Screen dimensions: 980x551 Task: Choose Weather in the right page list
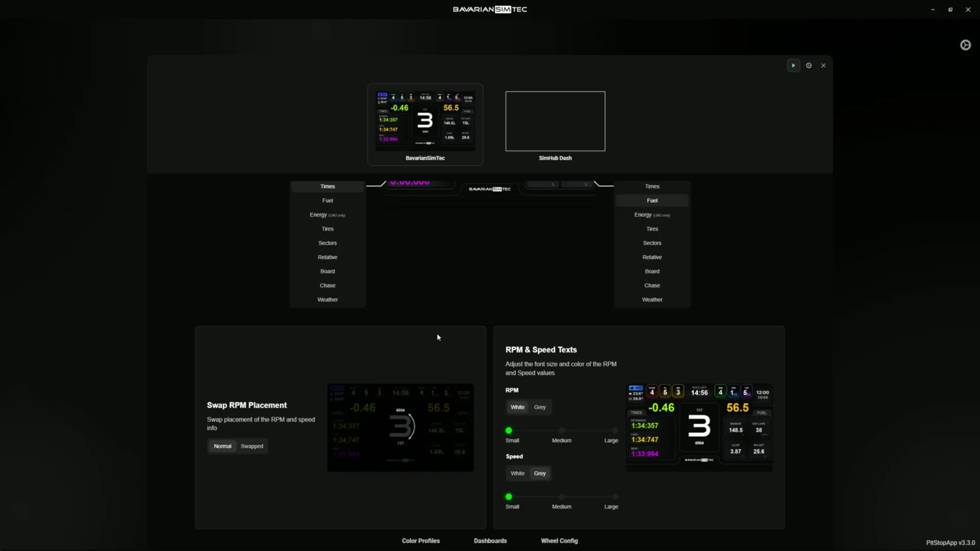click(652, 300)
